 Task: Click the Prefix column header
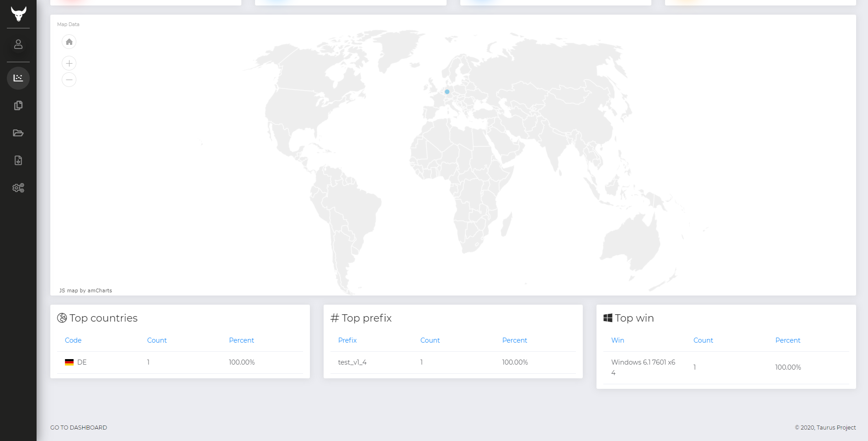click(347, 340)
